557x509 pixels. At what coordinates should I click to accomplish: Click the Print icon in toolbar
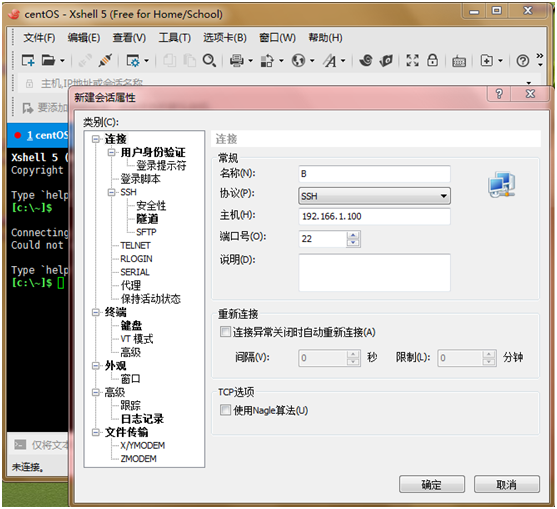[237, 61]
